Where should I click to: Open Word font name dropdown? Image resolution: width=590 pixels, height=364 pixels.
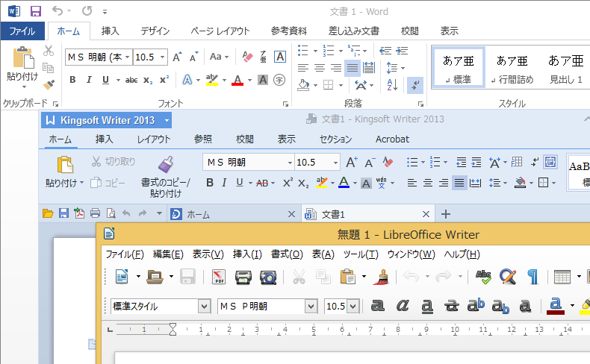pyautogui.click(x=128, y=57)
